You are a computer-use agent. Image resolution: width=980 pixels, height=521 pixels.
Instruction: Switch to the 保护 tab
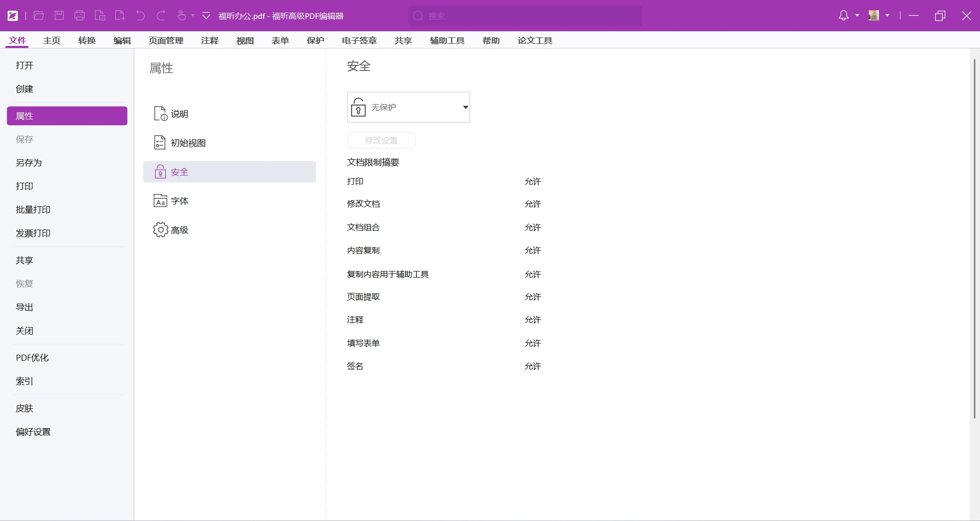(x=315, y=40)
